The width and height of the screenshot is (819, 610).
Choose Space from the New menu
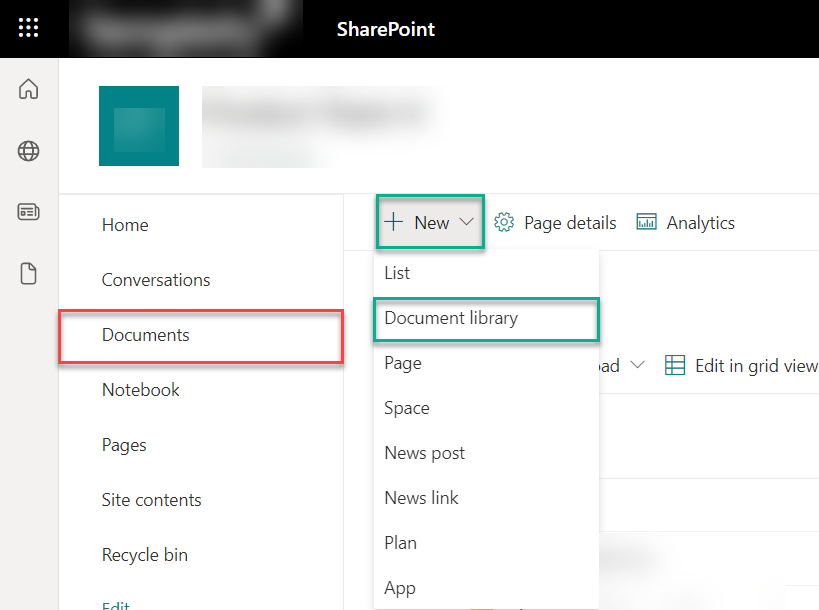406,408
